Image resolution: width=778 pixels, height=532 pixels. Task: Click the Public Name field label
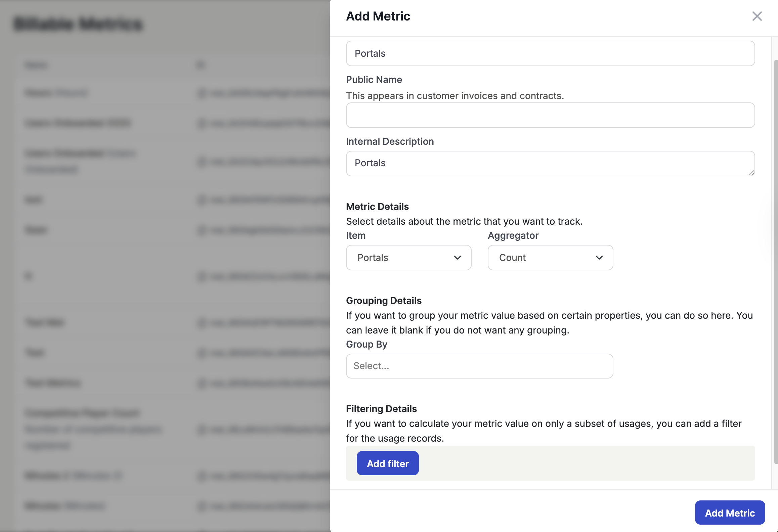374,80
